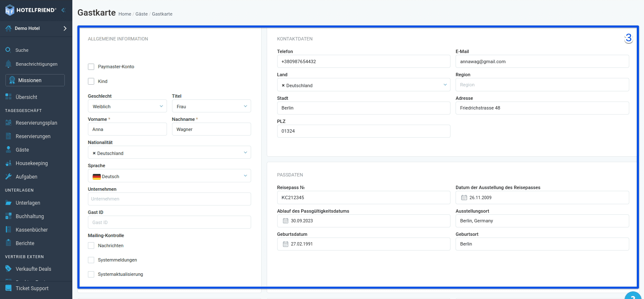Viewport: 644px width, 299px height.
Task: Click the Missionen badge icon
Action: [x=12, y=80]
